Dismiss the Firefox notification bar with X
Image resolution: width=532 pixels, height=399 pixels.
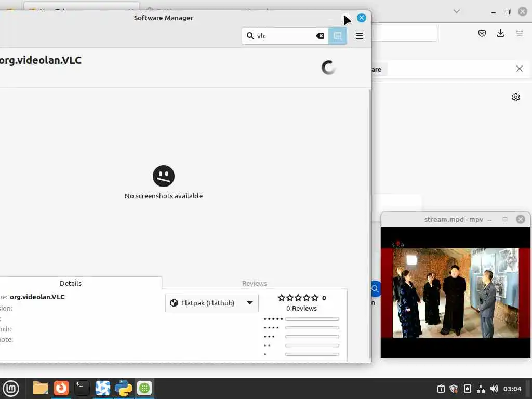520,69
